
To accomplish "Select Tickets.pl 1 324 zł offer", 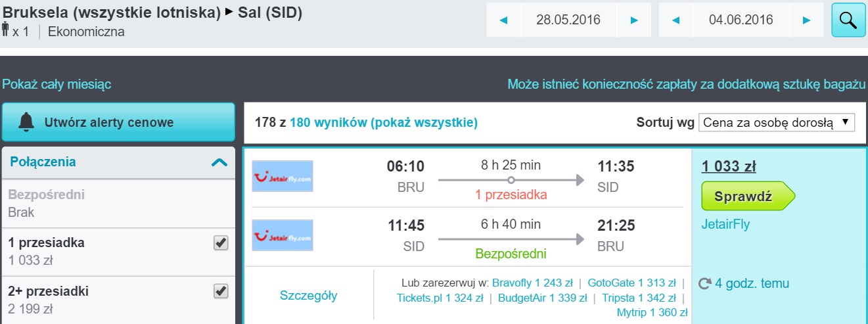I will pos(440,298).
